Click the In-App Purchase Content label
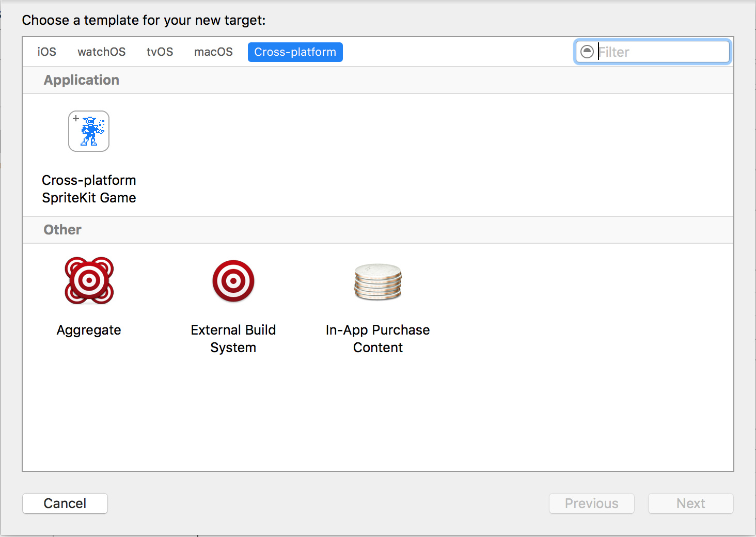756x537 pixels. (378, 339)
